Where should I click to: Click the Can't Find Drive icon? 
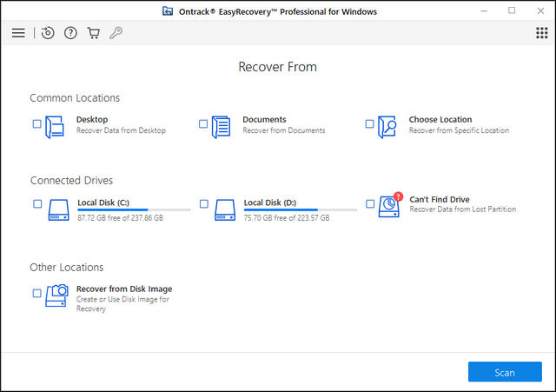click(x=390, y=205)
